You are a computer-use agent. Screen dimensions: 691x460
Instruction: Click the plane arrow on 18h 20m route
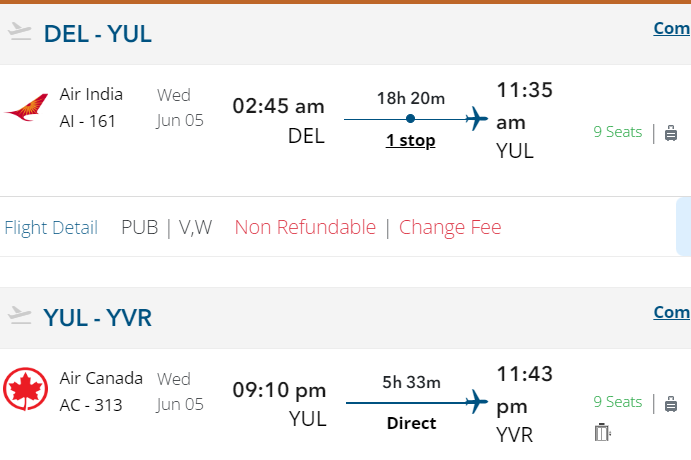click(476, 119)
